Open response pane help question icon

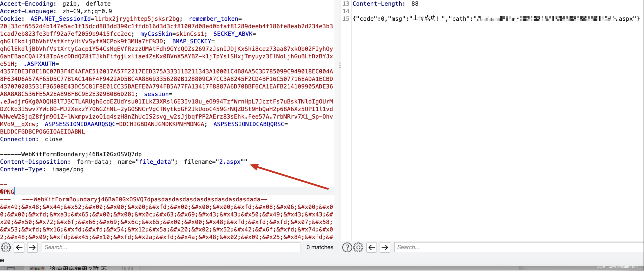pyautogui.click(x=347, y=247)
